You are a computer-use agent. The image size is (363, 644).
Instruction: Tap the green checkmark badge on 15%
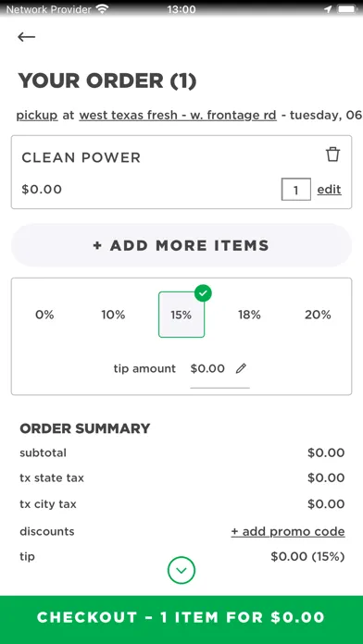pyautogui.click(x=203, y=293)
